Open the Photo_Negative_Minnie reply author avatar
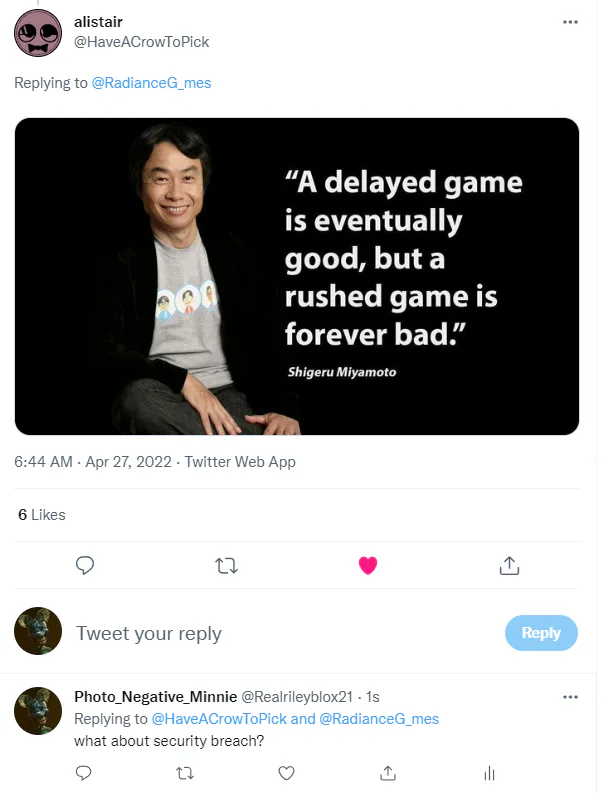The image size is (603, 793). tap(38, 711)
